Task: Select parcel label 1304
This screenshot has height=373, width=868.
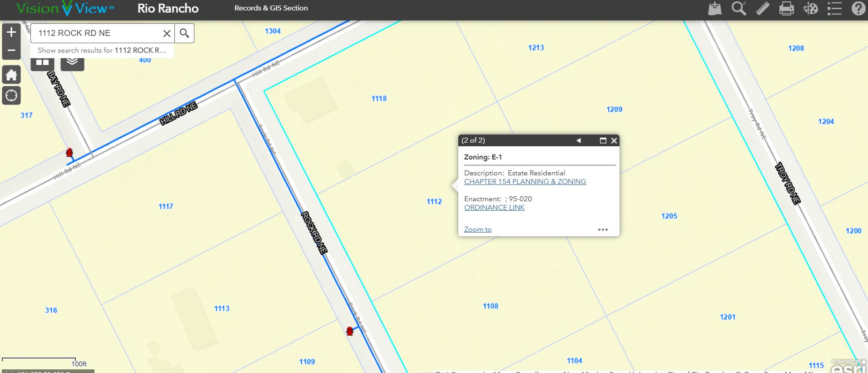Action: pos(273,31)
